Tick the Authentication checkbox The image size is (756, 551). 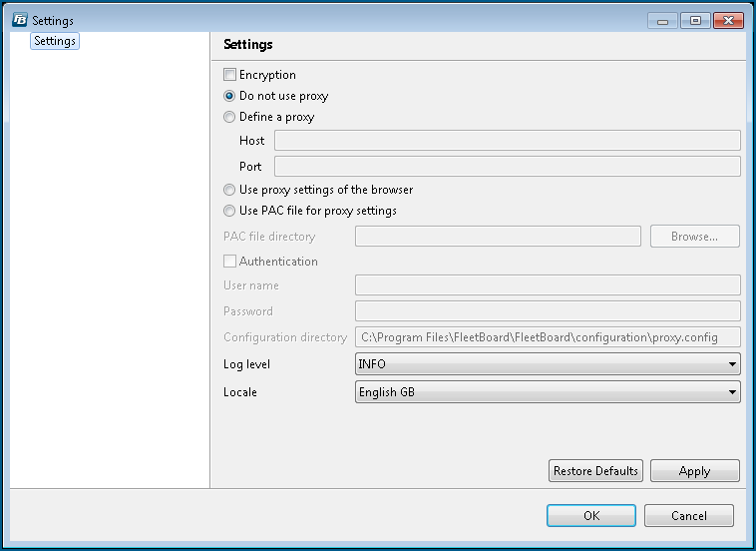(x=230, y=262)
